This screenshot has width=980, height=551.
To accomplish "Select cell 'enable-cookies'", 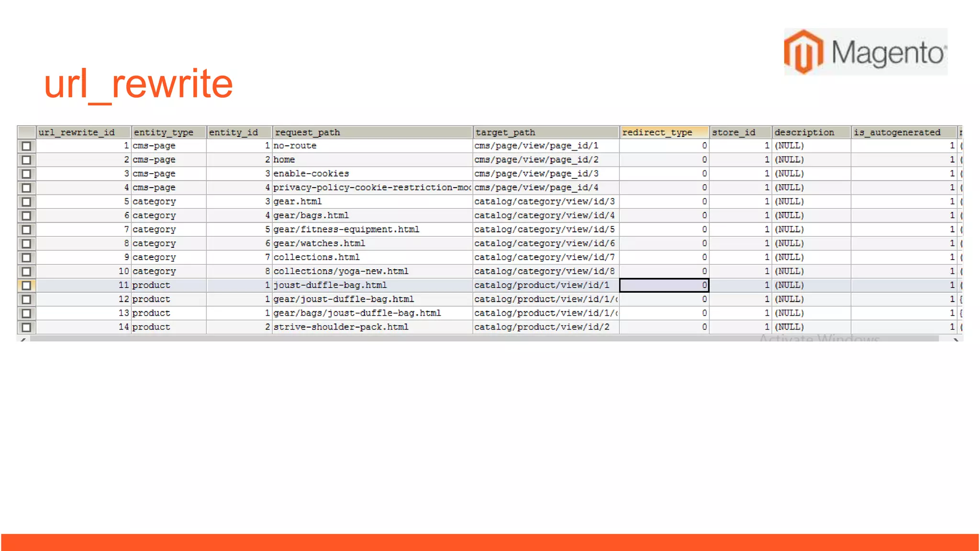I will pos(373,174).
